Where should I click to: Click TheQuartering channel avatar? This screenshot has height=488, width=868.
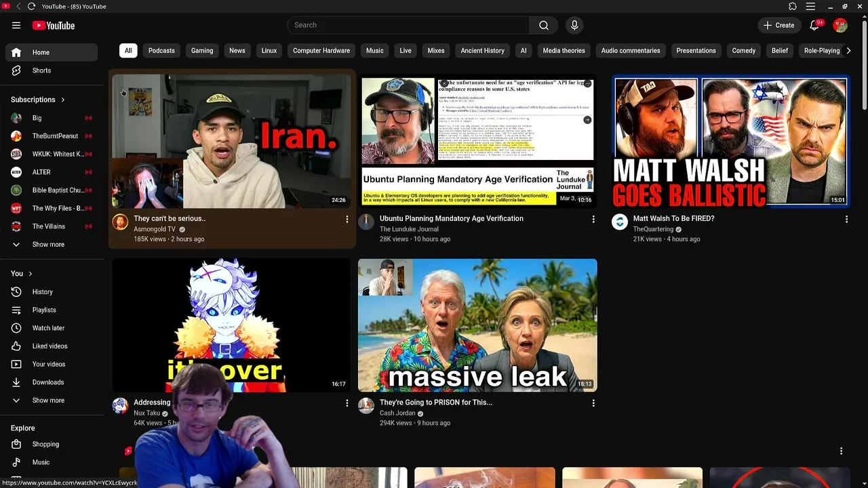pyautogui.click(x=620, y=222)
